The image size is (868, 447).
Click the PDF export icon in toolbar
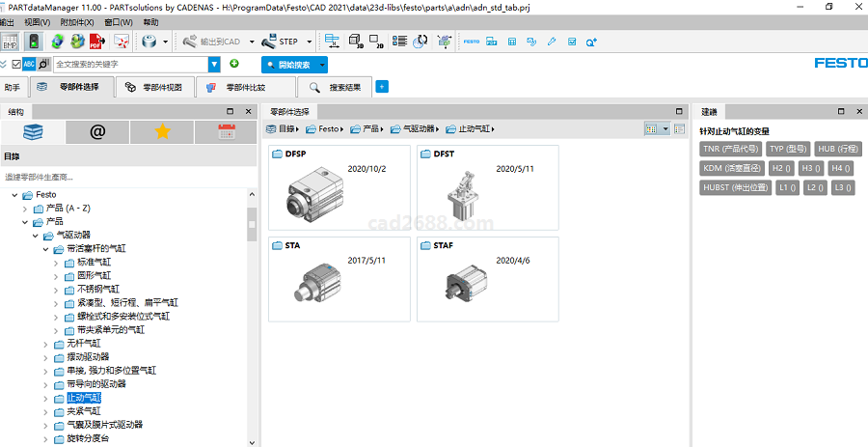coord(96,42)
